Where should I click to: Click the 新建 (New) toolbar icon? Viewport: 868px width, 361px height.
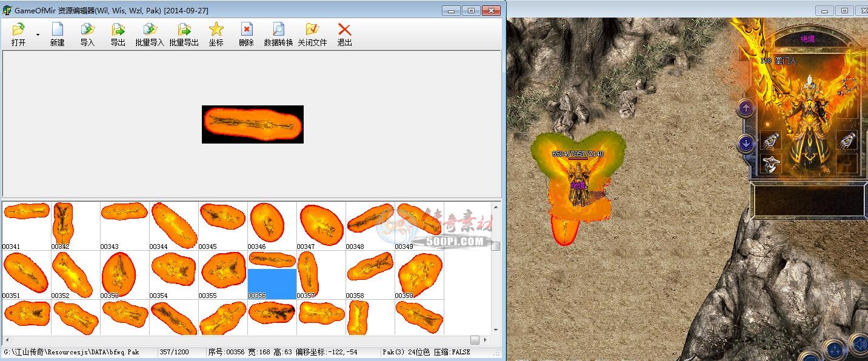pyautogui.click(x=58, y=29)
